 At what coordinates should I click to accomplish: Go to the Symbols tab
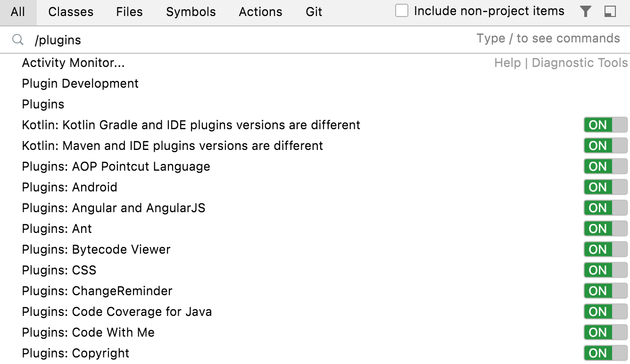[x=191, y=12]
